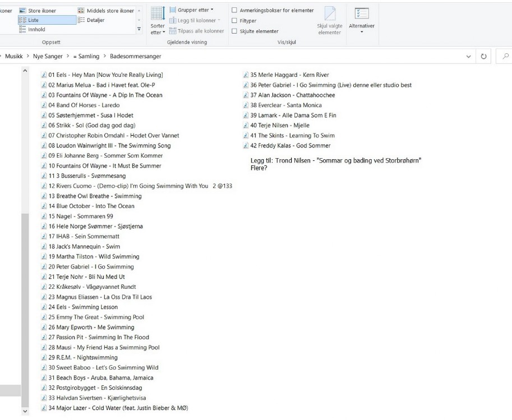The height and width of the screenshot is (420, 512).
Task: Expand the layout gallery more arrow
Action: 139,29
